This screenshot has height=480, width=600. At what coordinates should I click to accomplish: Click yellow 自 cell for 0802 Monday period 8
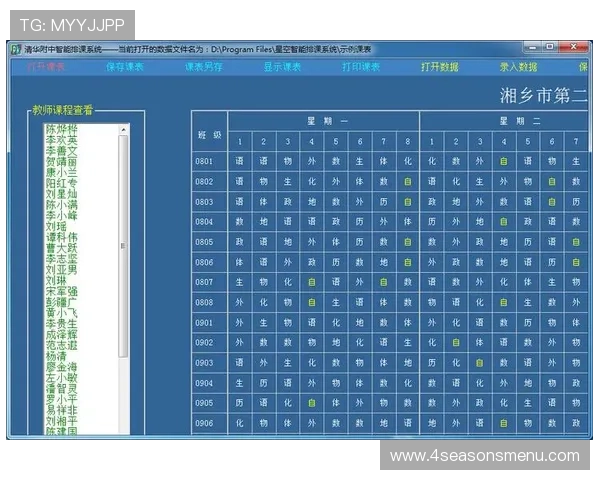[x=408, y=181]
